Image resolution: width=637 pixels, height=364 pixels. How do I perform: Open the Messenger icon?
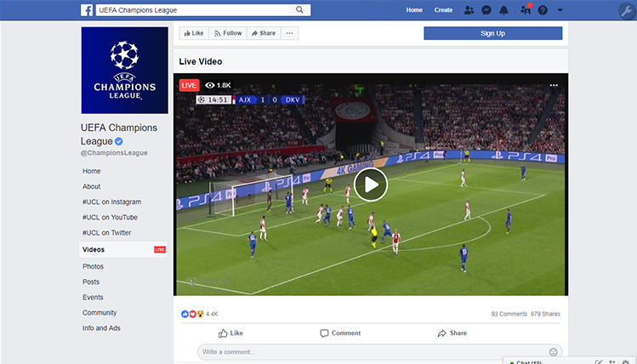point(486,10)
